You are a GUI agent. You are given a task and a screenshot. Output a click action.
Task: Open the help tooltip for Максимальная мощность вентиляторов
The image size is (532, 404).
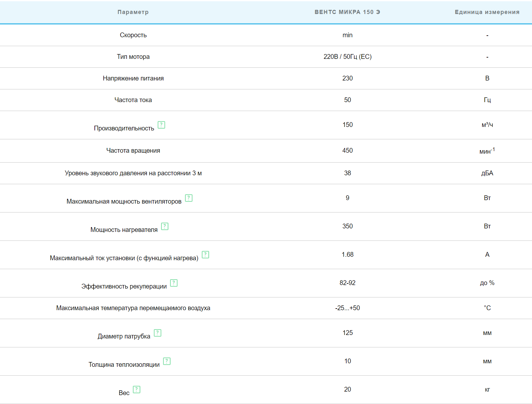coord(189,198)
